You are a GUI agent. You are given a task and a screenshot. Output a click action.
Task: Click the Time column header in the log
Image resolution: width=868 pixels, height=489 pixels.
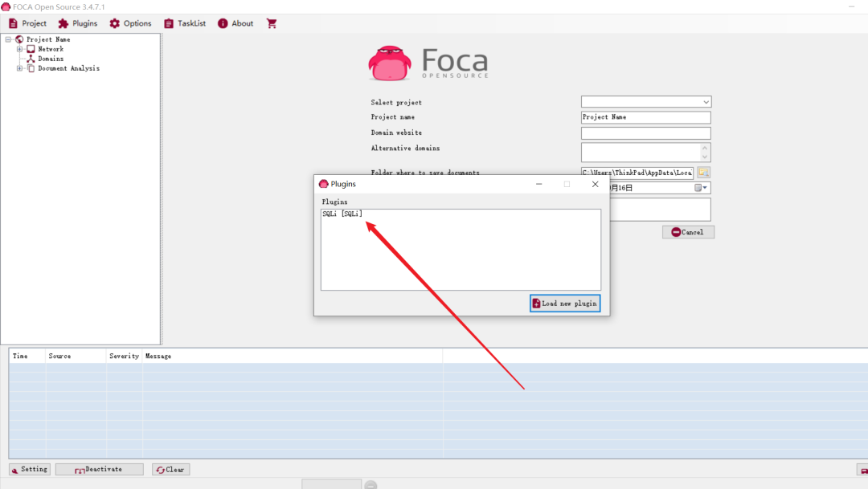pyautogui.click(x=27, y=356)
